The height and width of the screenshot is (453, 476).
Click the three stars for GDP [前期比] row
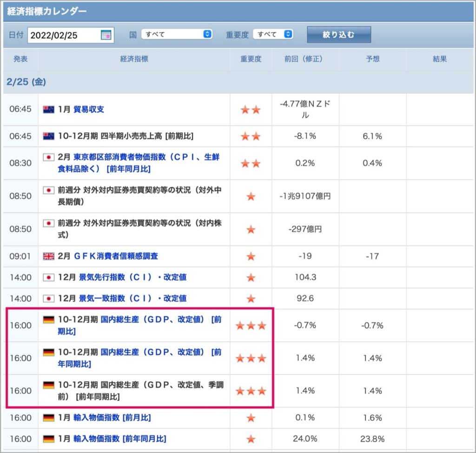(251, 326)
